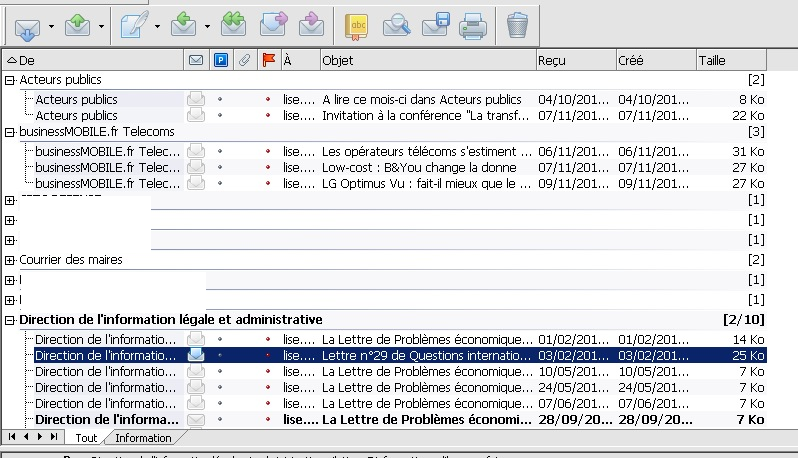The height and width of the screenshot is (458, 798).
Task: Toggle read status of selected Lettre n°29 message
Action: (196, 355)
